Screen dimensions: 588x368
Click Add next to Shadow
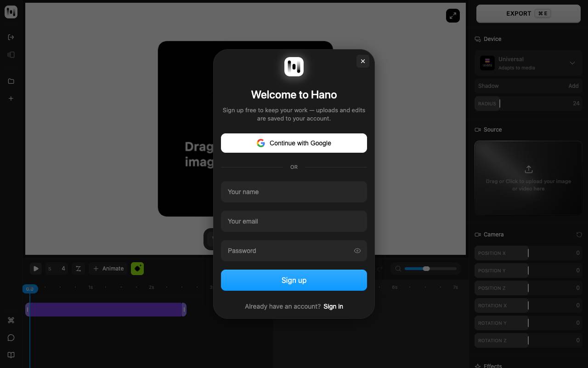pos(573,86)
